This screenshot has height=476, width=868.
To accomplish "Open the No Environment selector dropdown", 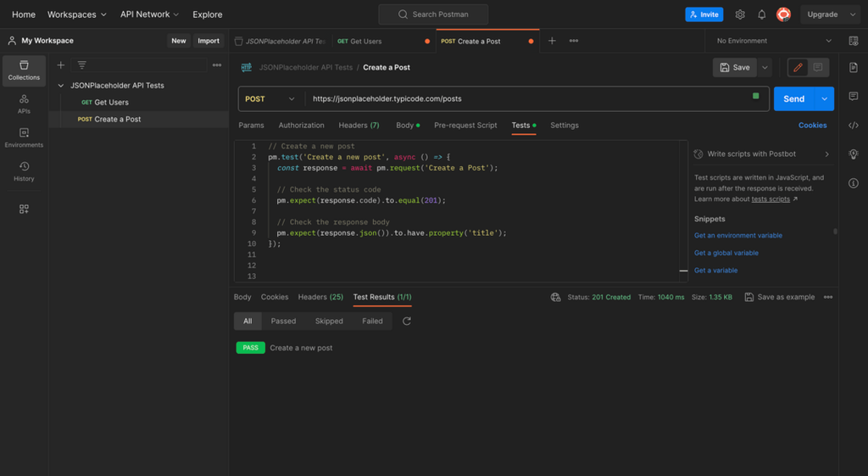I will coord(773,41).
